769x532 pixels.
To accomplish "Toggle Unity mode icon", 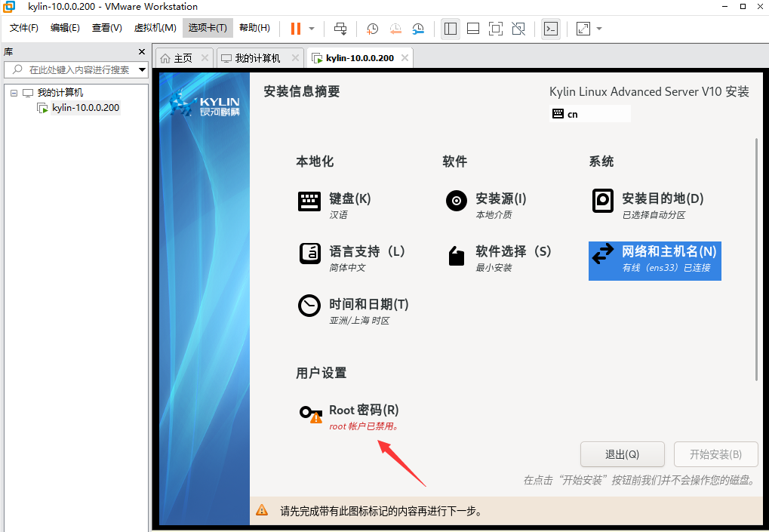I will pos(518,29).
